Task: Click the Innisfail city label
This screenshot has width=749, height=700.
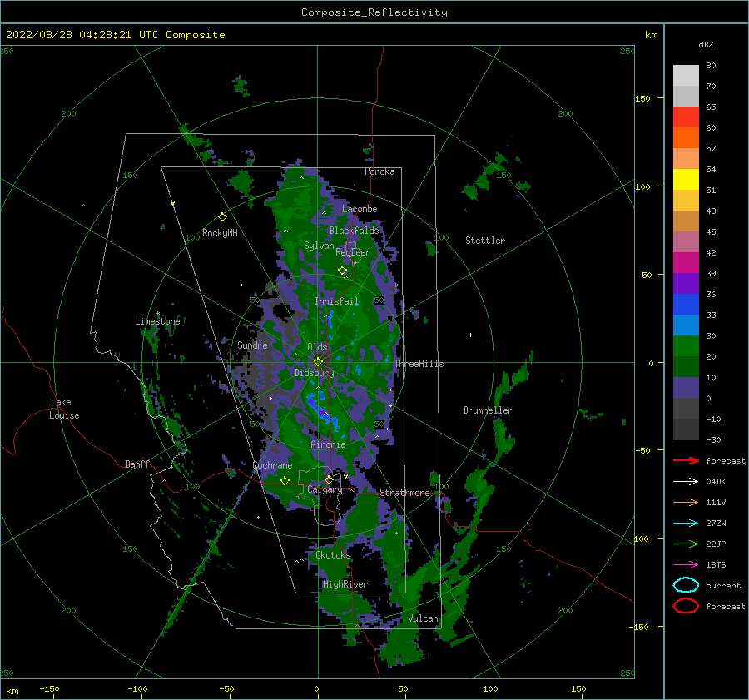Action: [336, 301]
